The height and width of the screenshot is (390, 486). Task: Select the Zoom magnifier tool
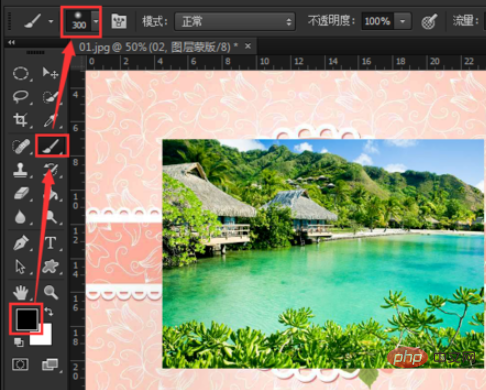point(51,293)
